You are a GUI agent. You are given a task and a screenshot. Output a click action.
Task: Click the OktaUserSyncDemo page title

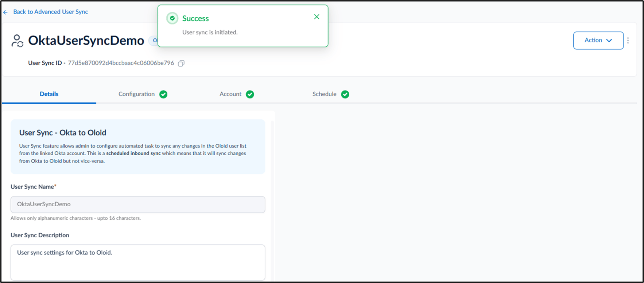click(86, 41)
